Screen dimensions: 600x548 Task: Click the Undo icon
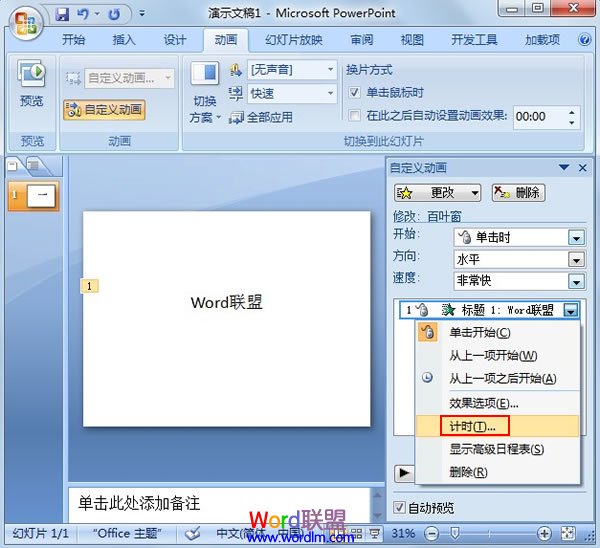pos(83,15)
